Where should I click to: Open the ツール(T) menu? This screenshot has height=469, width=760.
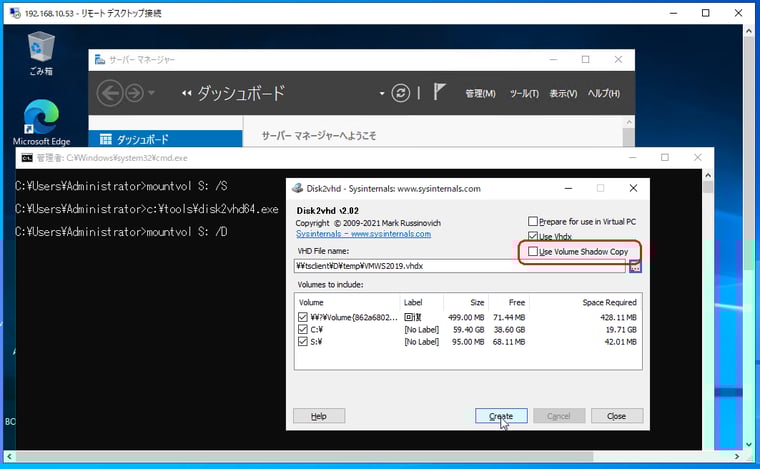[x=524, y=94]
